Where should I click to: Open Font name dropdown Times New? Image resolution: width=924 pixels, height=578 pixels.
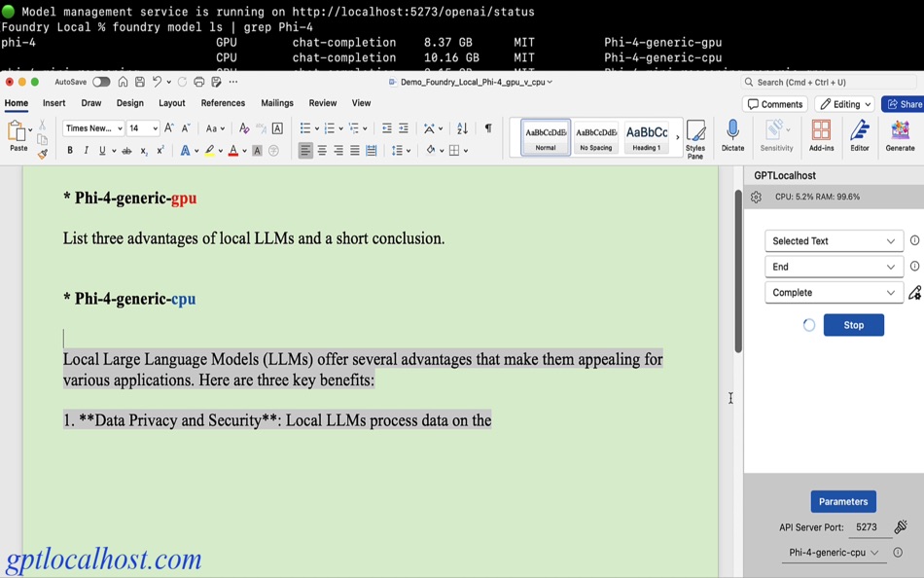point(93,128)
